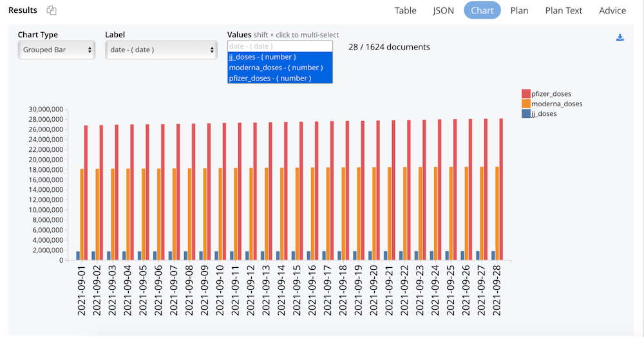Select pfizer_doses in the Values list
The width and height of the screenshot is (644, 338).
280,78
